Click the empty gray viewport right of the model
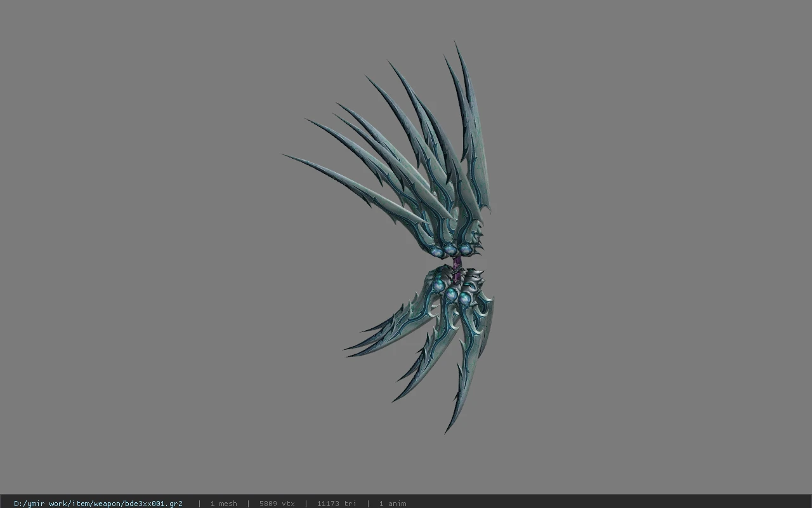The image size is (812, 508). point(653,254)
